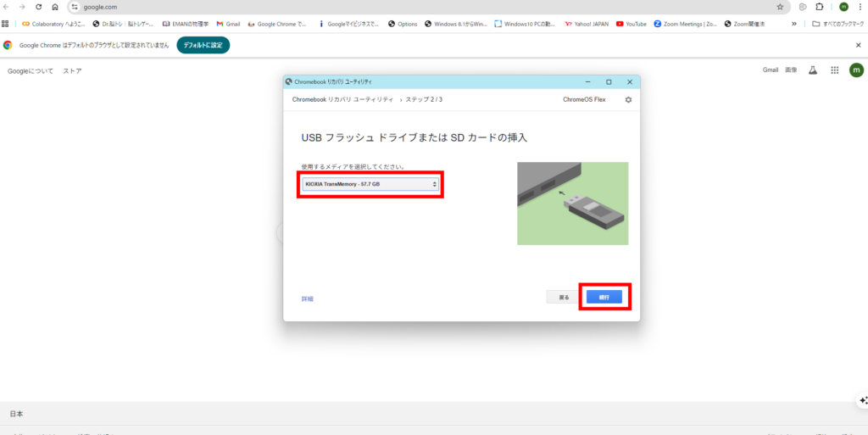Viewport: 868px width, 435px height.
Task: Click the 詳細 link in the dialog
Action: coord(307,298)
